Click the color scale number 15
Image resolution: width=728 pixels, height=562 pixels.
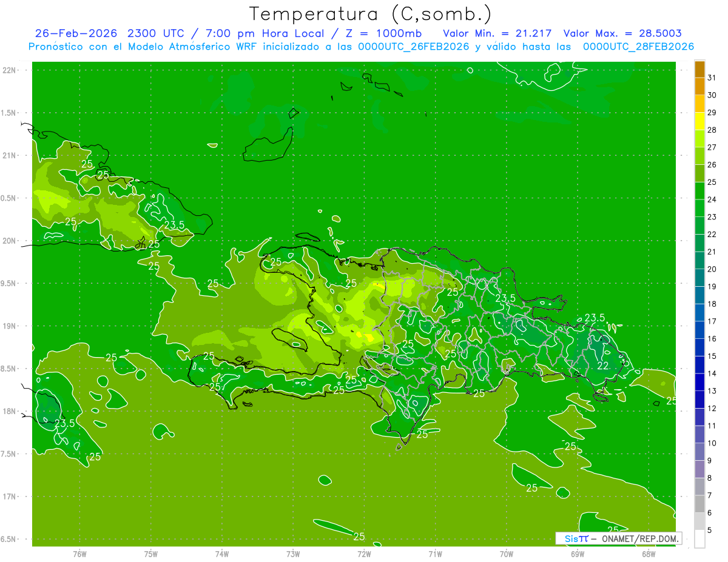coord(712,356)
